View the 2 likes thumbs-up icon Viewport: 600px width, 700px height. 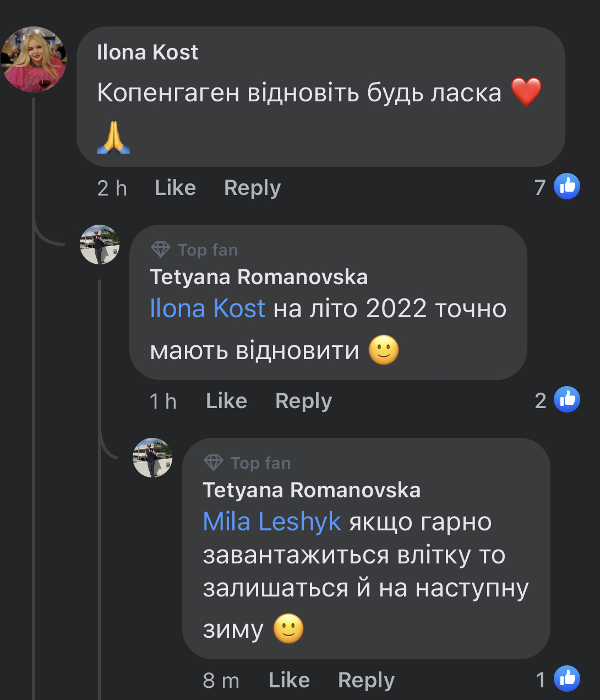click(x=567, y=400)
